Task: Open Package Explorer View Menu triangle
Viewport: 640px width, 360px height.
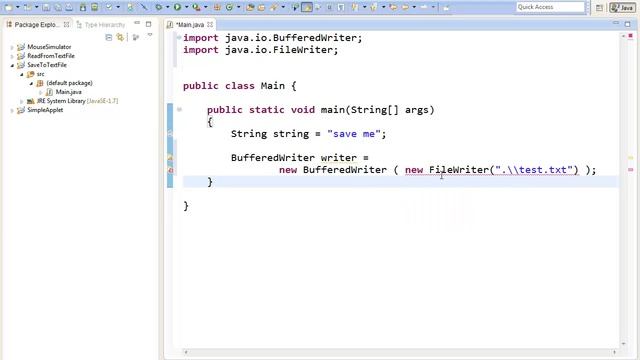Action: pos(150,35)
